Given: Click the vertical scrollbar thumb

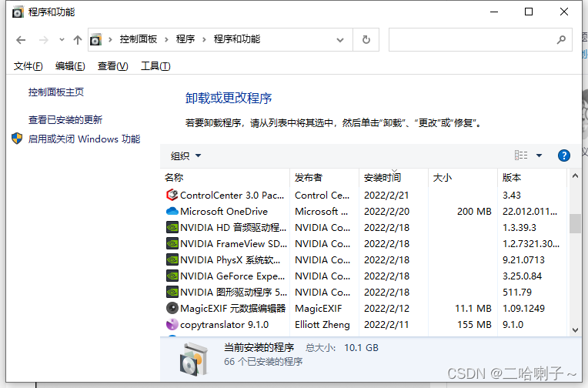Looking at the screenshot, I should [575, 223].
